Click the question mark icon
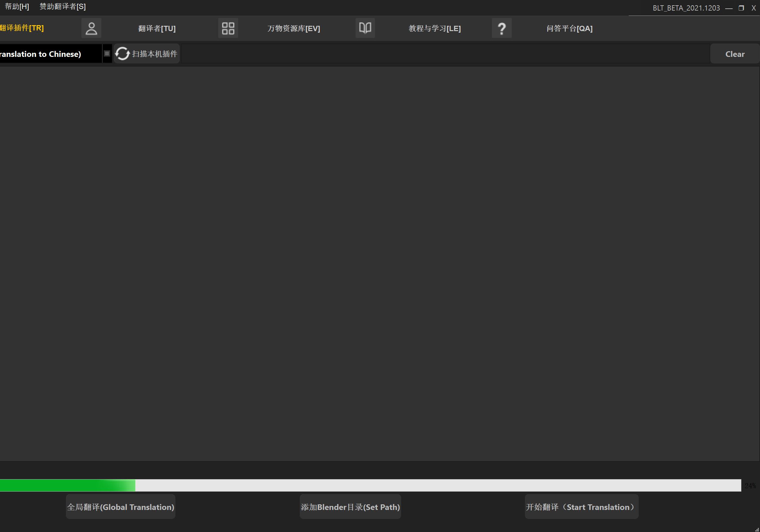The height and width of the screenshot is (532, 760). pyautogui.click(x=502, y=29)
